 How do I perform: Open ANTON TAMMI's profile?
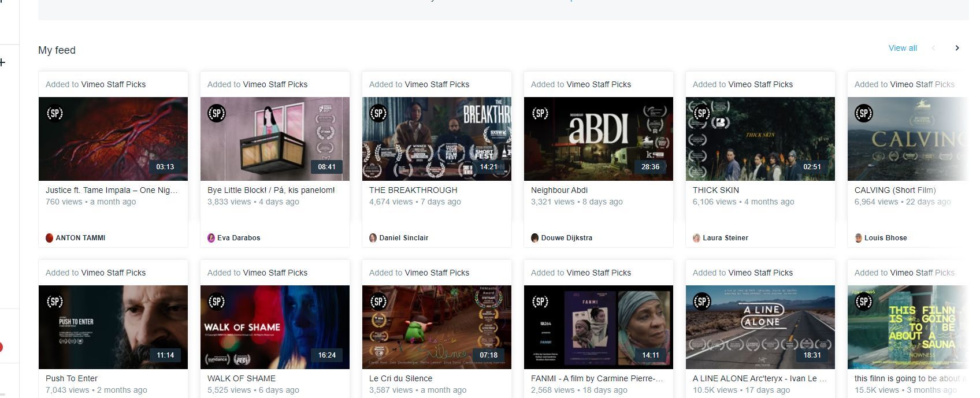[80, 238]
